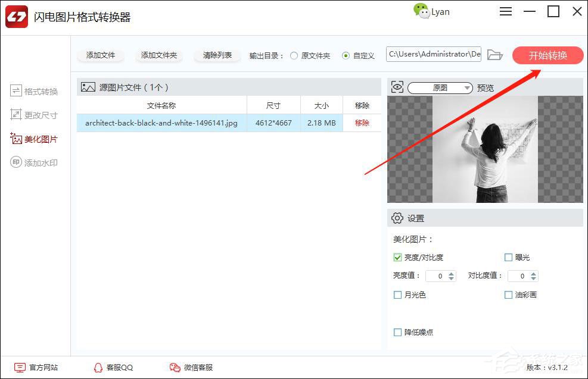Open the folder browse icon beside output path
Screen dimensions: 588x379
tap(495, 54)
